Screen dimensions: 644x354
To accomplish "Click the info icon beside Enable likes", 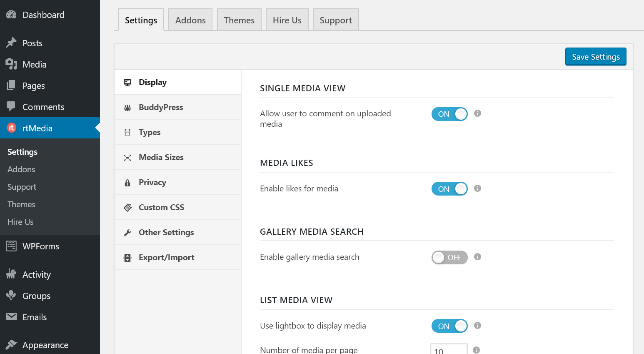I will [x=477, y=188].
